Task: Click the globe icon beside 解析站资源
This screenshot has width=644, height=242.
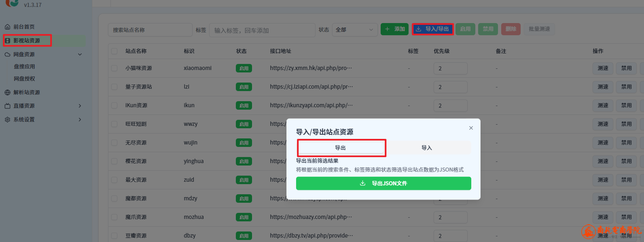Action: 7,92
